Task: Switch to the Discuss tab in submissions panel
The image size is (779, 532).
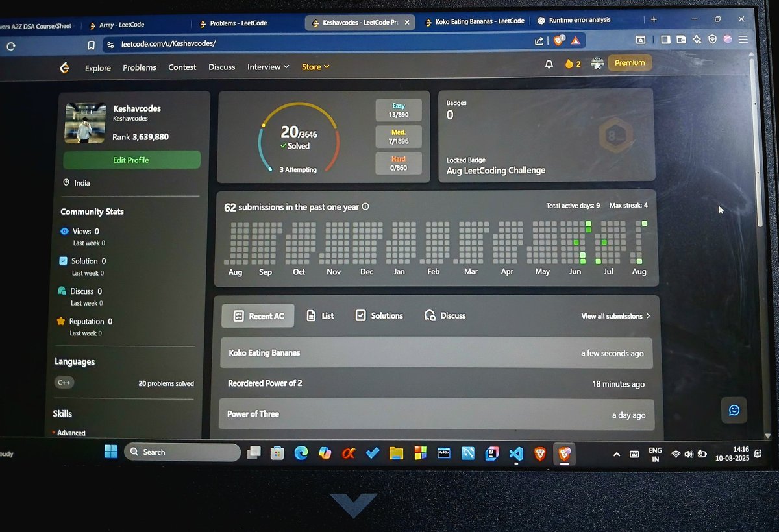Action: (445, 316)
